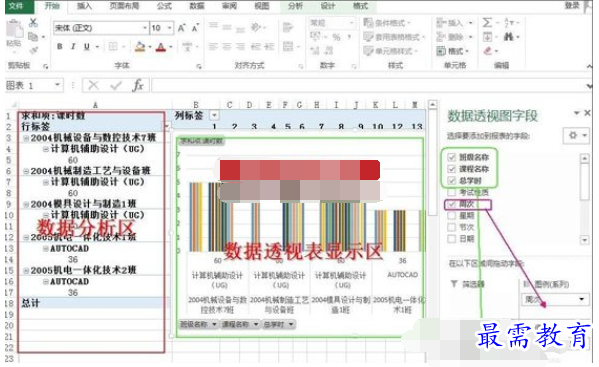Uncheck the 课程名称 field checkbox
This screenshot has width=599, height=367.
point(452,169)
